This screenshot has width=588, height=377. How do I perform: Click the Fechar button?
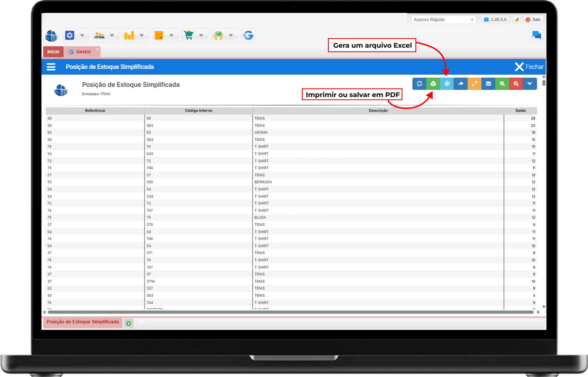(529, 67)
